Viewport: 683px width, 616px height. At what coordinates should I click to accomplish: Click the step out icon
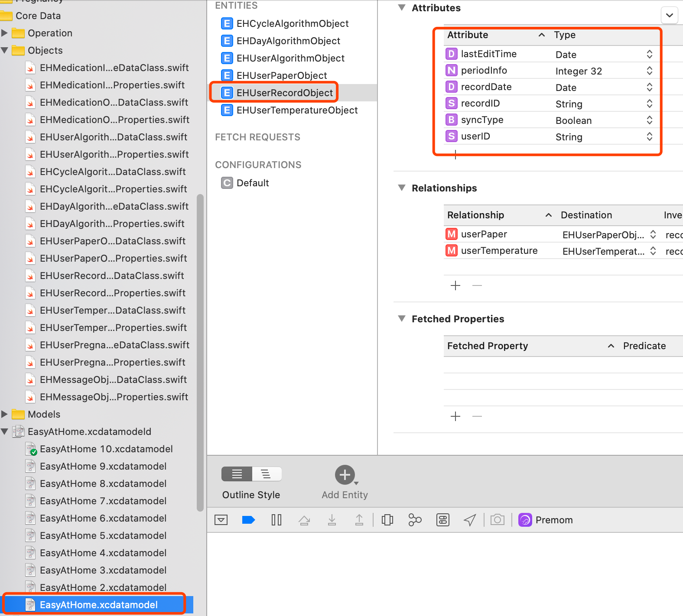[x=359, y=520]
